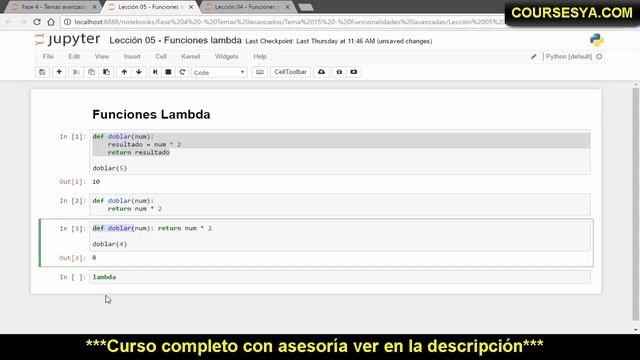This screenshot has width=640, height=360.
Task: Open the cell type Code dropdown
Action: coord(219,72)
